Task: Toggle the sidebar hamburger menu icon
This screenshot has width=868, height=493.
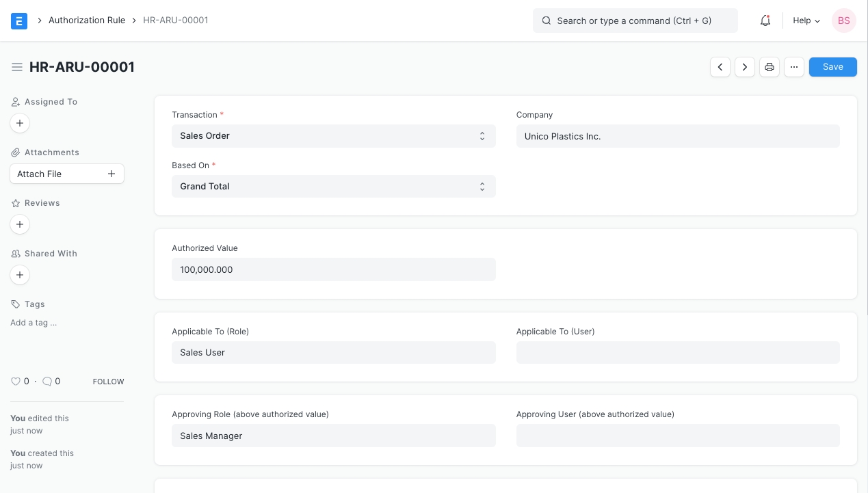Action: click(x=17, y=67)
